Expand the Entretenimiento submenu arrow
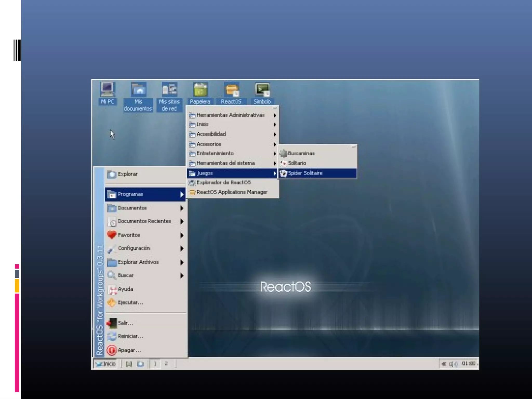 click(275, 154)
